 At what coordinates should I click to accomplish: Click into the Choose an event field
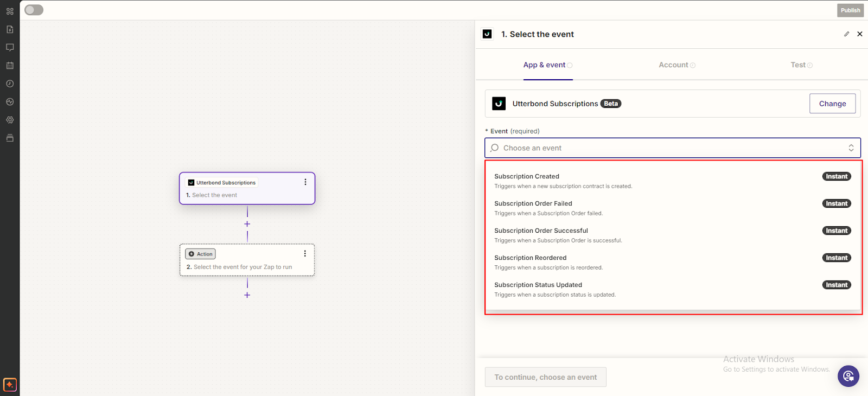(x=672, y=148)
